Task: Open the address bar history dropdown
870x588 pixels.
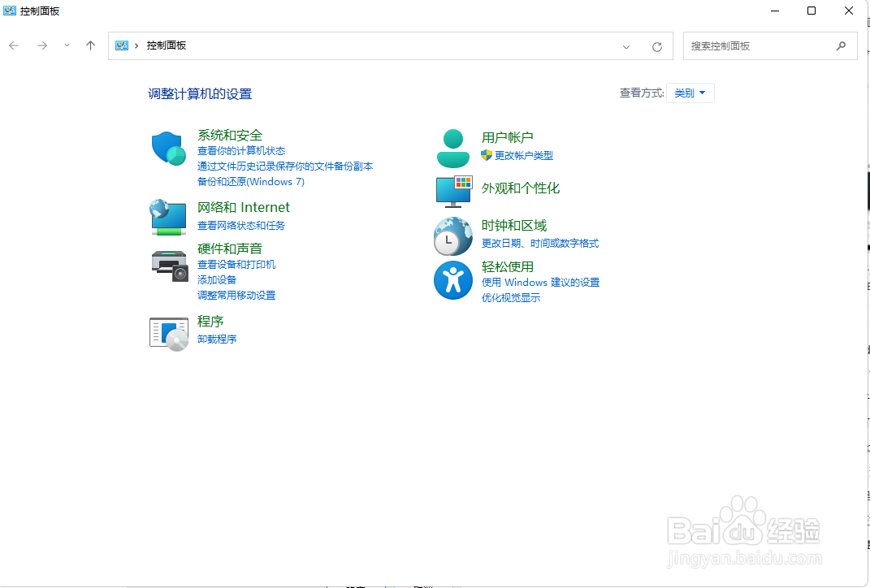Action: pos(625,46)
